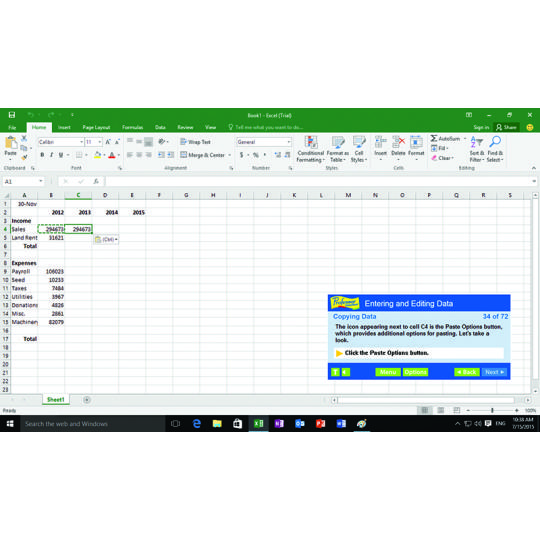Click the tutorial Menu button
Image resolution: width=540 pixels, height=540 pixels.
coord(388,372)
